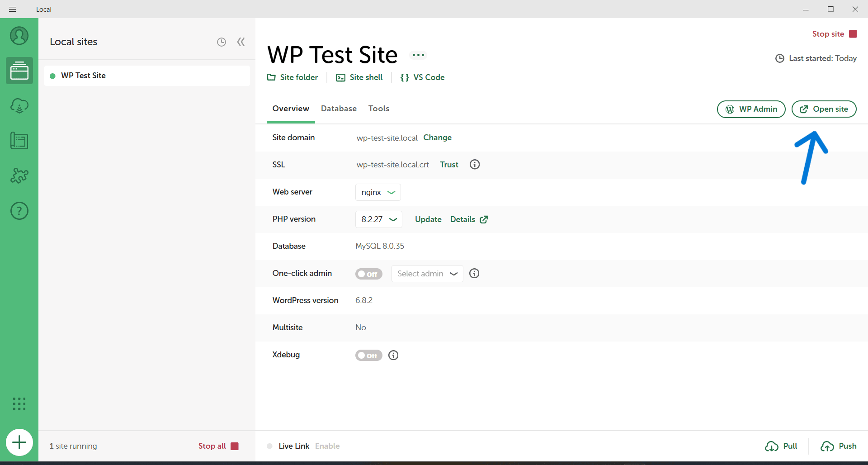Switch to the Tools tab
Image resolution: width=868 pixels, height=465 pixels.
(x=379, y=109)
